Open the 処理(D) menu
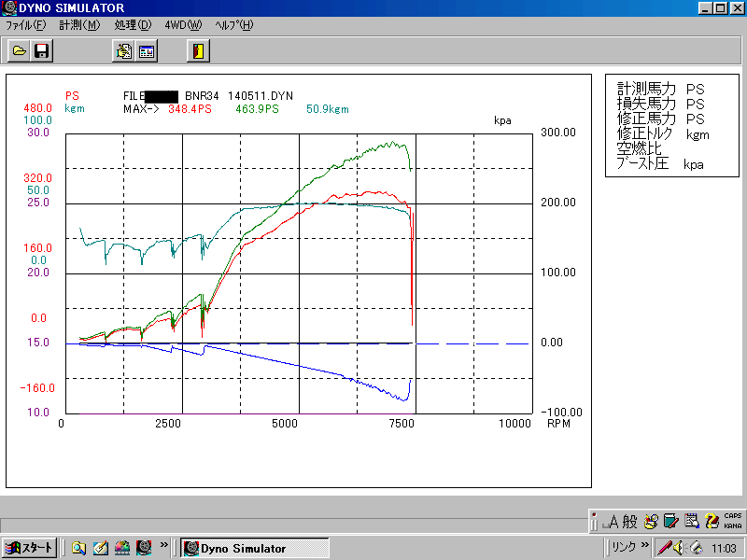The width and height of the screenshot is (747, 560). tap(132, 25)
